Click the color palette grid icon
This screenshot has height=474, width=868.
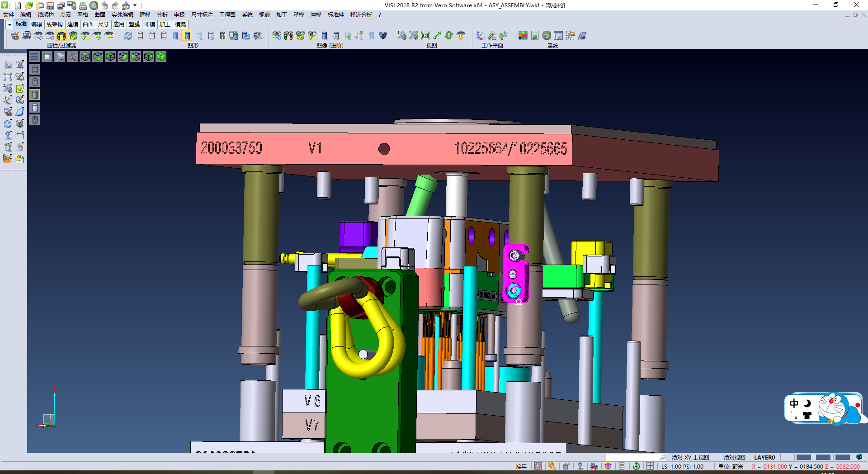tap(523, 35)
